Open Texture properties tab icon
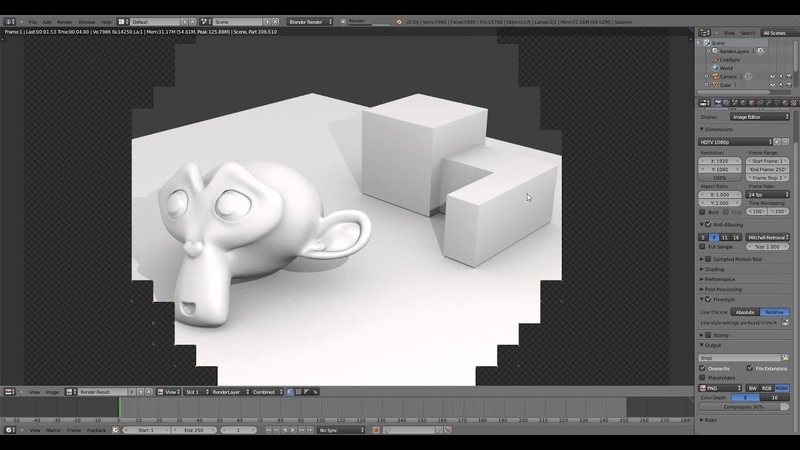The height and width of the screenshot is (450, 800). (x=793, y=103)
